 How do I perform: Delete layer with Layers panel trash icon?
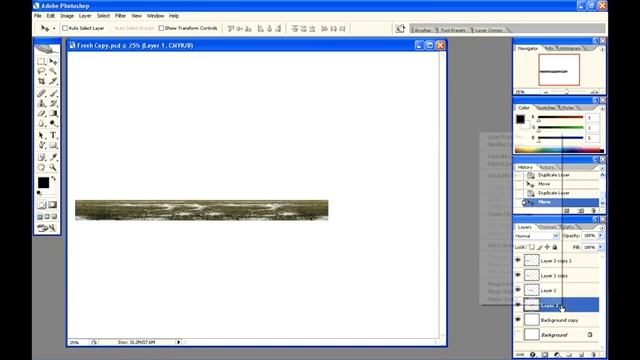(593, 355)
